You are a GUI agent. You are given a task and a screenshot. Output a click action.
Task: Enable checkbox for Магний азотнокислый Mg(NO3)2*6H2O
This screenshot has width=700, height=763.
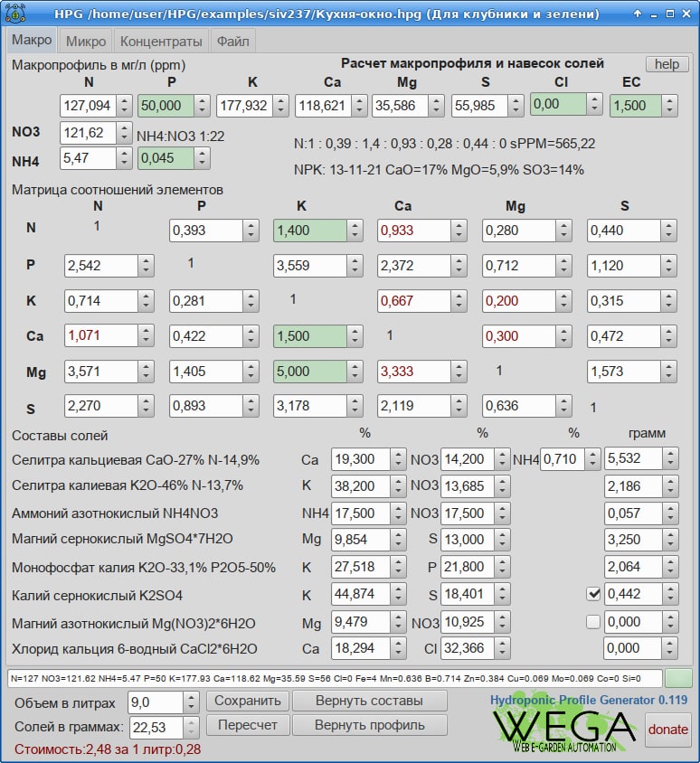coord(593,622)
